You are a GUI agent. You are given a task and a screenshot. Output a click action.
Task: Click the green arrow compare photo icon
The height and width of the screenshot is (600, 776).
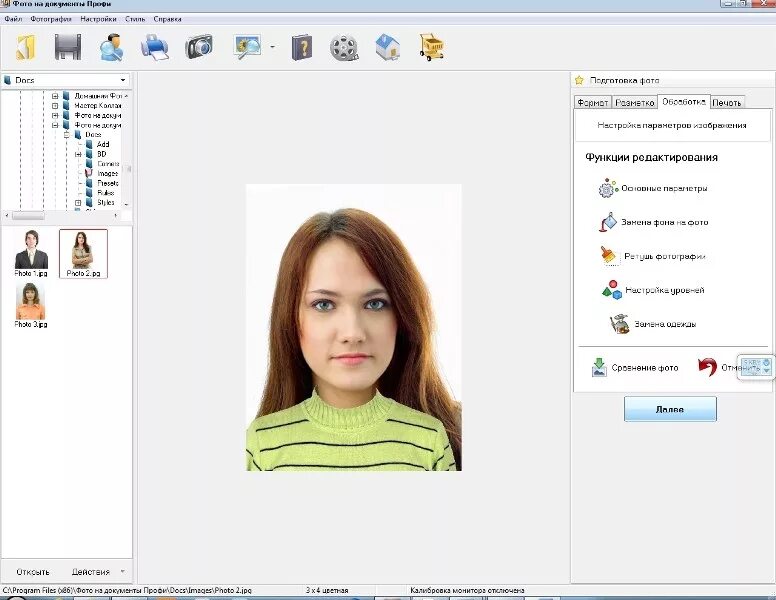[599, 367]
